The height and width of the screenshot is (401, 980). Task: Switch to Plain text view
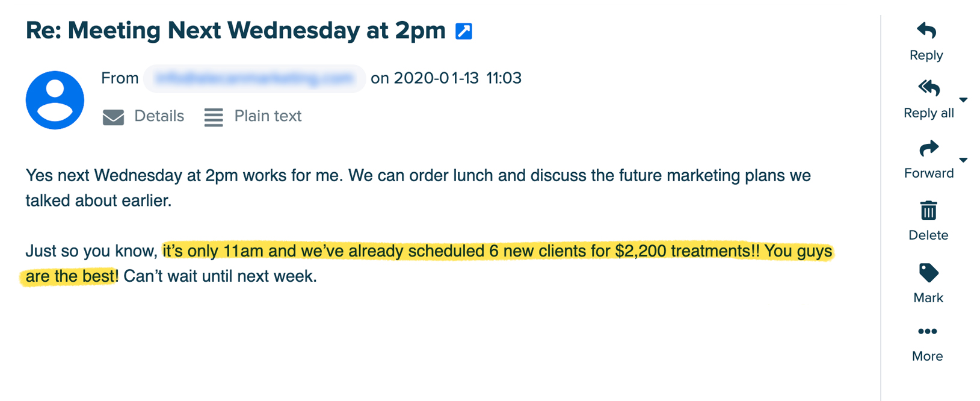[x=268, y=116]
